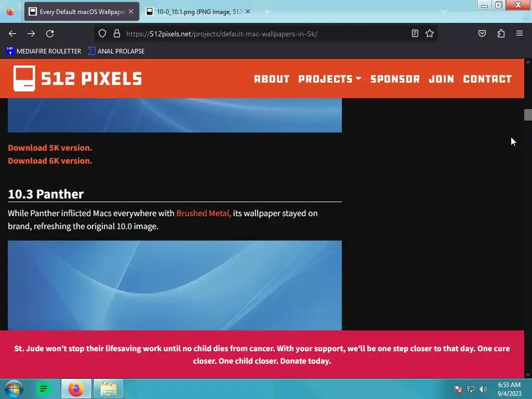Image resolution: width=532 pixels, height=399 pixels.
Task: Select the Every Default macOS Wallpaper tab
Action: (x=82, y=11)
